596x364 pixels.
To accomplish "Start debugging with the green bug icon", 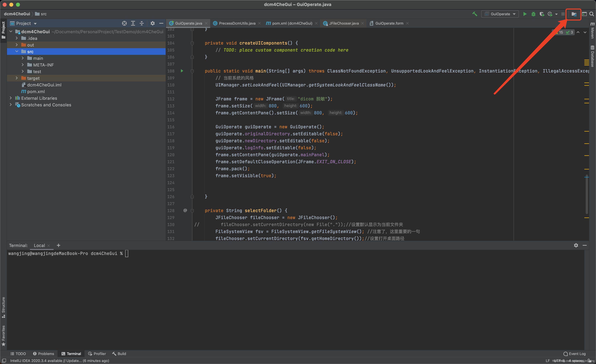I will 533,14.
